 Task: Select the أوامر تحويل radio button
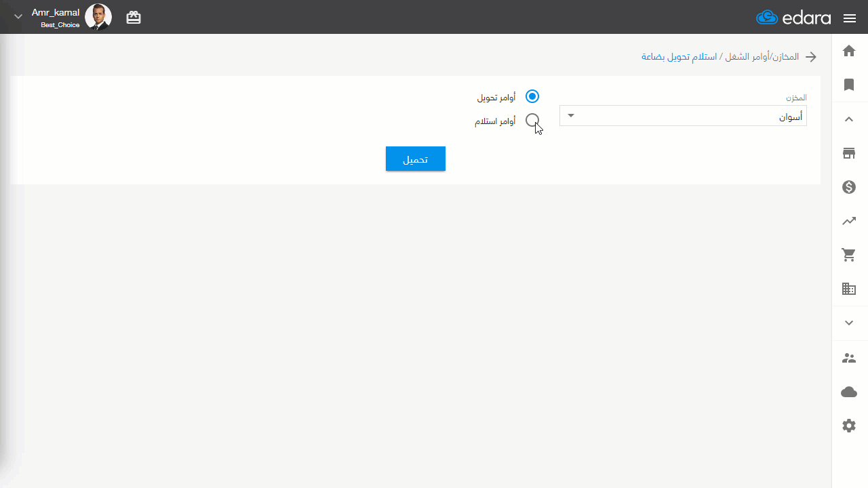[532, 97]
